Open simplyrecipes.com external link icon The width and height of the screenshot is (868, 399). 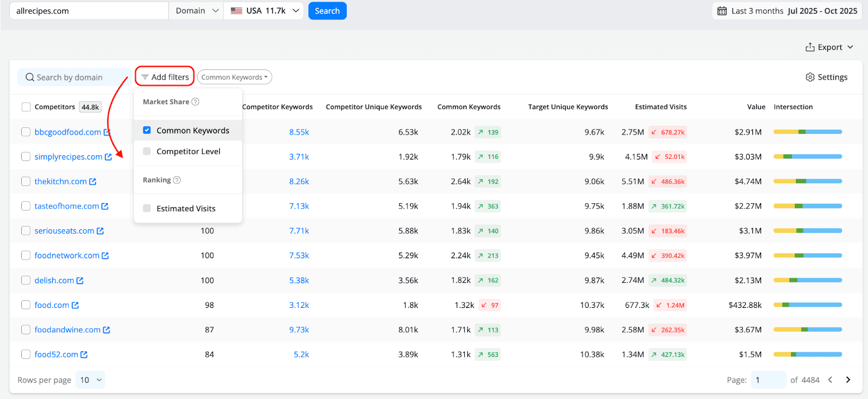pyautogui.click(x=108, y=157)
